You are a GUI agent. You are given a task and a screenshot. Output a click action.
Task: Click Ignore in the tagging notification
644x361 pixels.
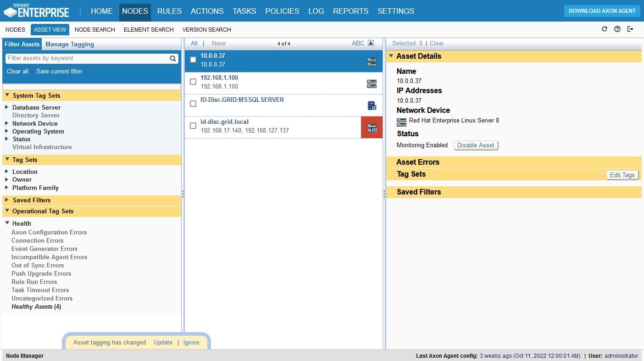[191, 342]
